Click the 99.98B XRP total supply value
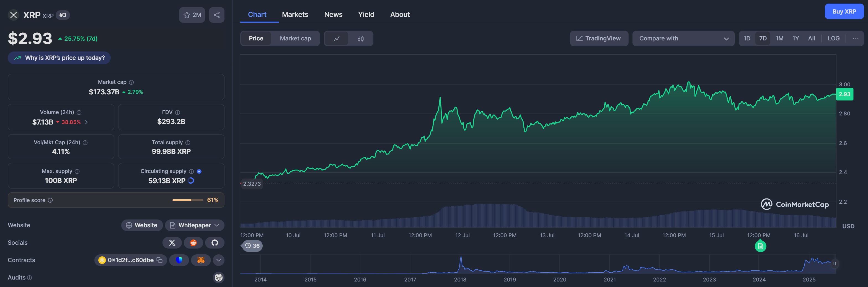868x287 pixels. [171, 152]
